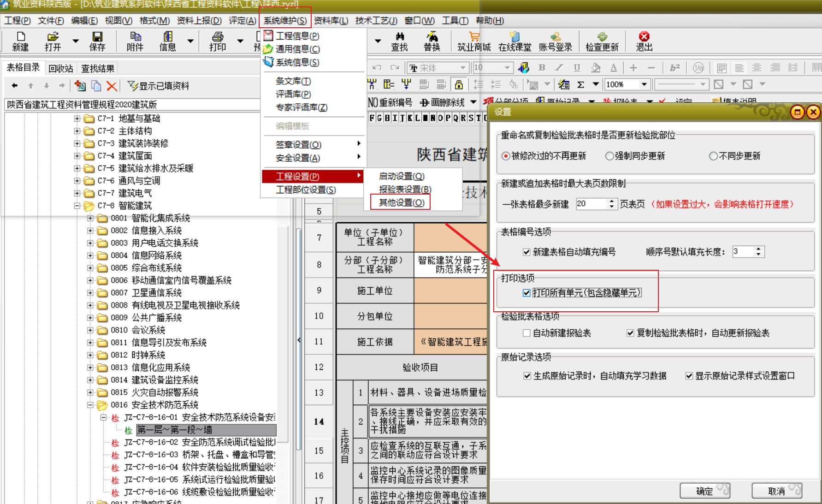Click the font color A icon
Viewport: 822px width, 504px height.
(x=614, y=68)
